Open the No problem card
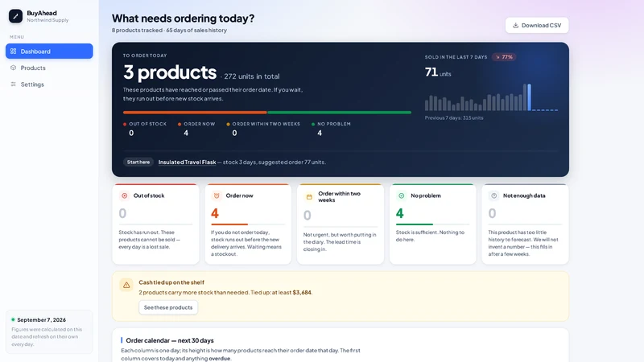This screenshot has height=362, width=644. pyautogui.click(x=433, y=224)
